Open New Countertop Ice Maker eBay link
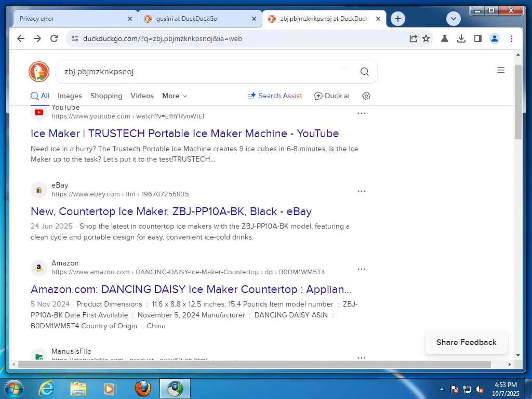Screen dimensions: 532x399 [x=171, y=211]
